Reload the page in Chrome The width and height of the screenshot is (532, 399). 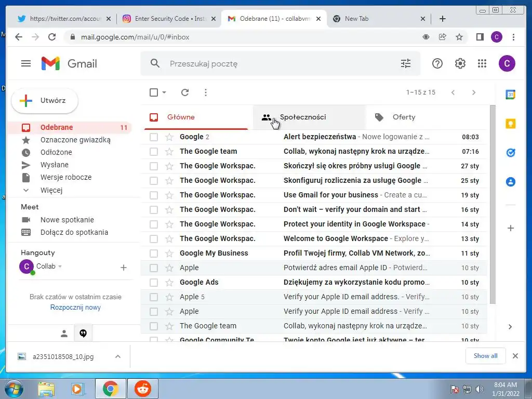coord(52,37)
